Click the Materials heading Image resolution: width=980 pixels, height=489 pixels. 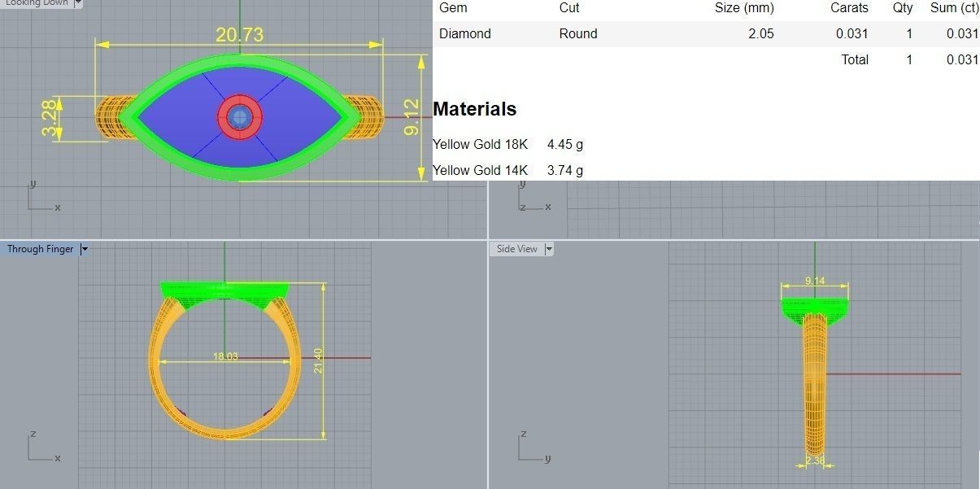(x=474, y=109)
